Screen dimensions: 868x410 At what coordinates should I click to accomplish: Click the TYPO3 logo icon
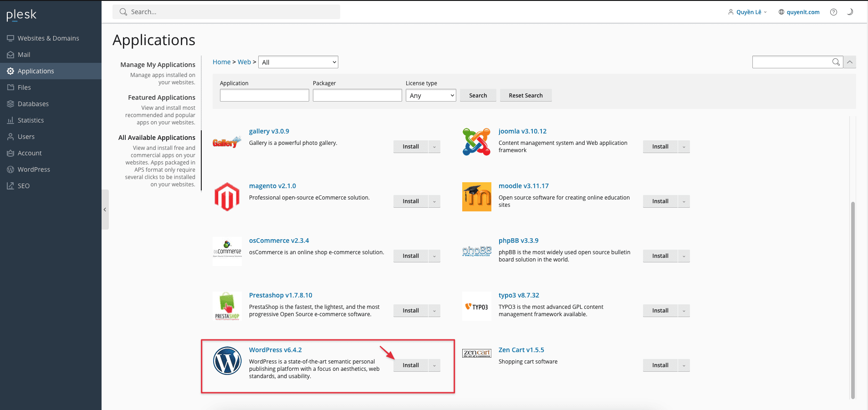tap(476, 307)
